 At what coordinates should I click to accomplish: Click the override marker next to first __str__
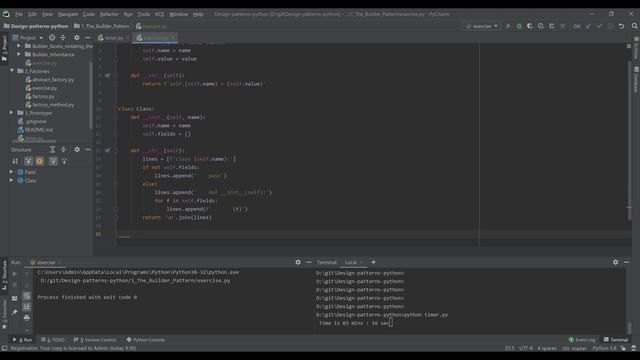pos(107,76)
